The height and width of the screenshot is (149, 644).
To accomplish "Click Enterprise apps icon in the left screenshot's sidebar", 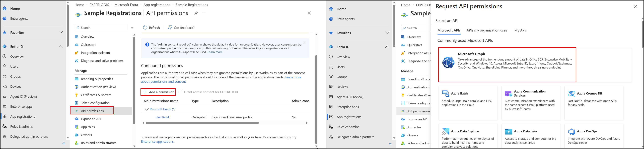I will 5,106.
